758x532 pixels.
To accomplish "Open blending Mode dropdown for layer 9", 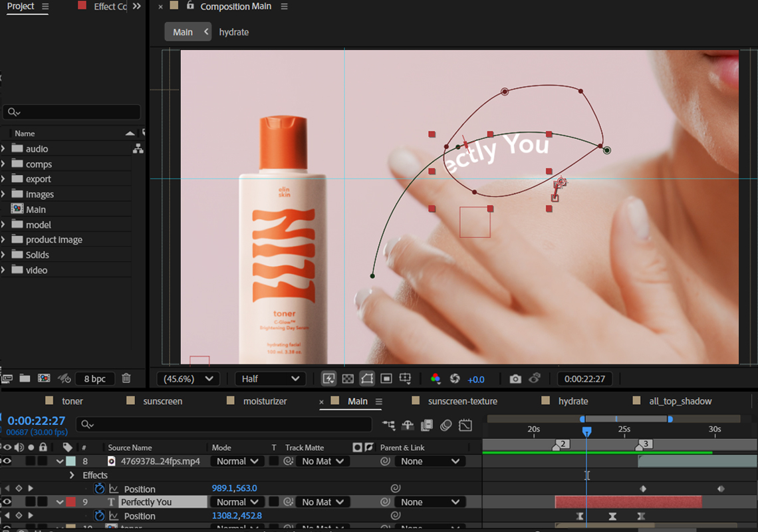I will (x=238, y=502).
